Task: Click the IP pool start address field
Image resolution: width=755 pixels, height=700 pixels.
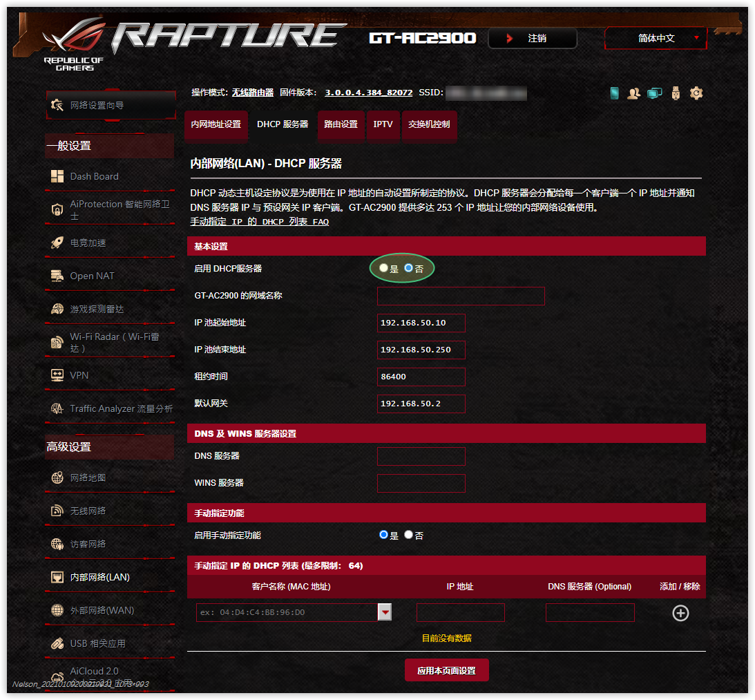Action: point(421,323)
